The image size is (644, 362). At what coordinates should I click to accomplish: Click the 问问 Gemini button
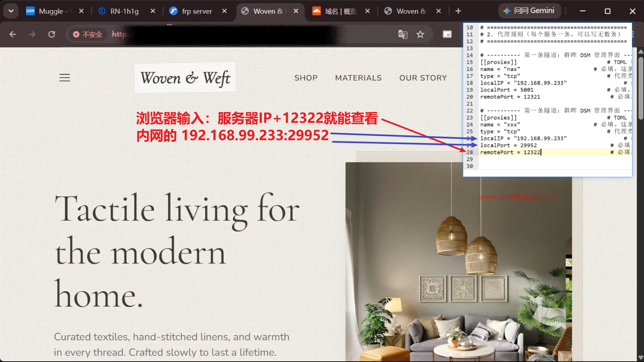529,11
